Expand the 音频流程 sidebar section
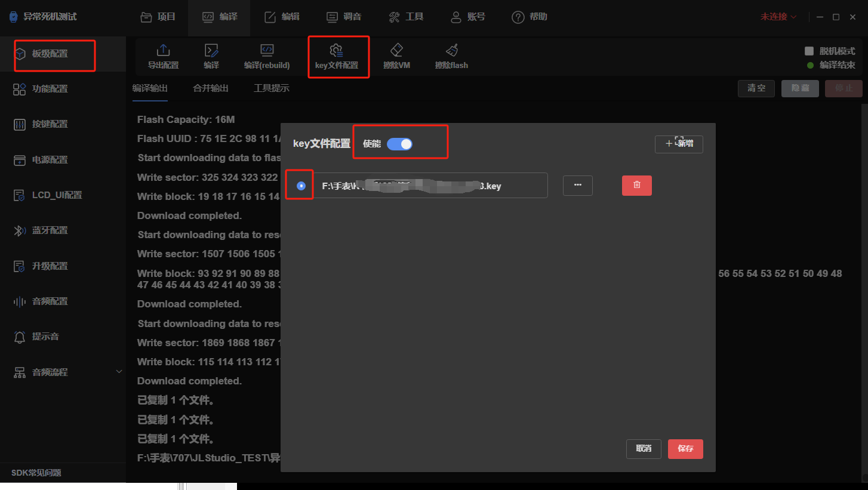The image size is (868, 490). pyautogui.click(x=63, y=372)
